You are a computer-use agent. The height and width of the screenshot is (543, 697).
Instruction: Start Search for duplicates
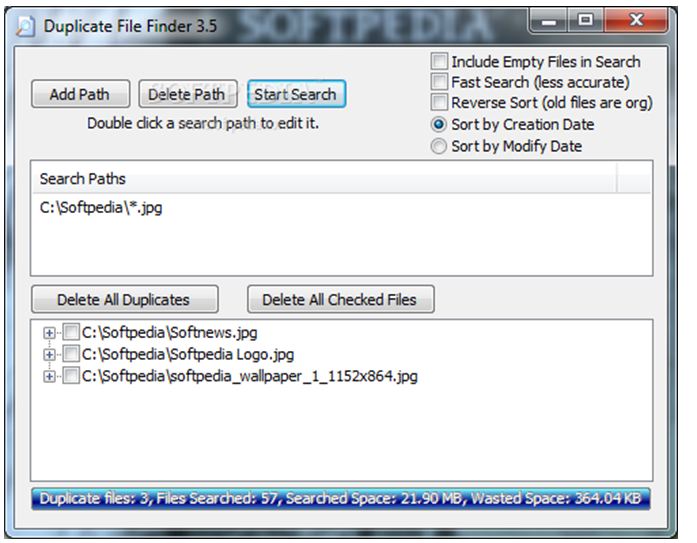[296, 95]
